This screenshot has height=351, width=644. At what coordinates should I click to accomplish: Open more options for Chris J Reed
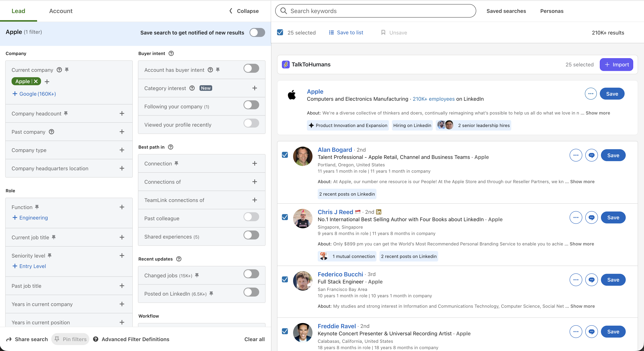(x=576, y=217)
